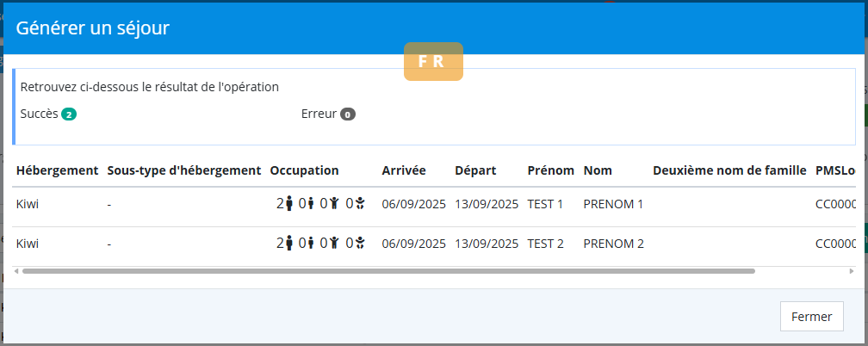Select the Deuxième nom de famille header
The image size is (868, 346).
pyautogui.click(x=729, y=170)
